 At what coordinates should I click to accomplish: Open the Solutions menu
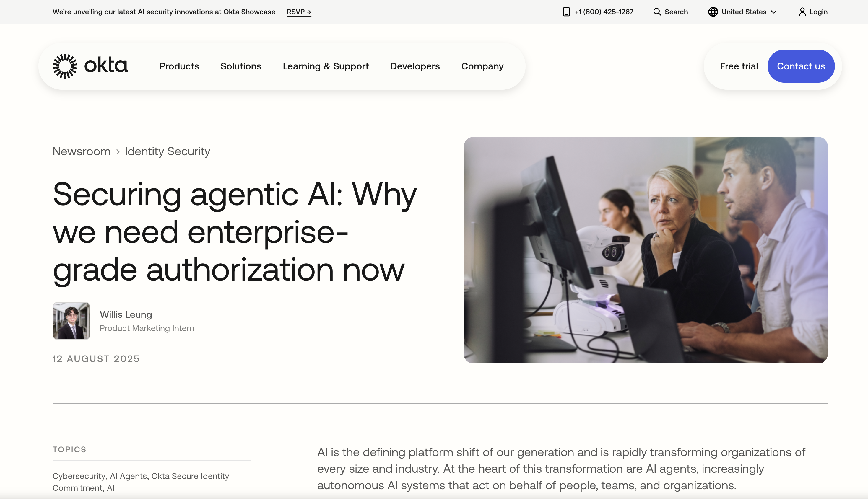(x=241, y=66)
